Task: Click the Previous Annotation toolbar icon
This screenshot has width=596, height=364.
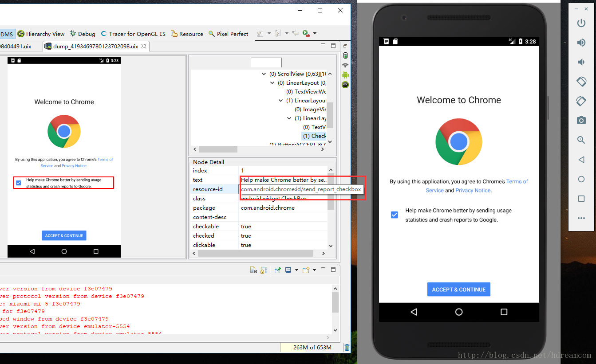Action: coord(278,33)
